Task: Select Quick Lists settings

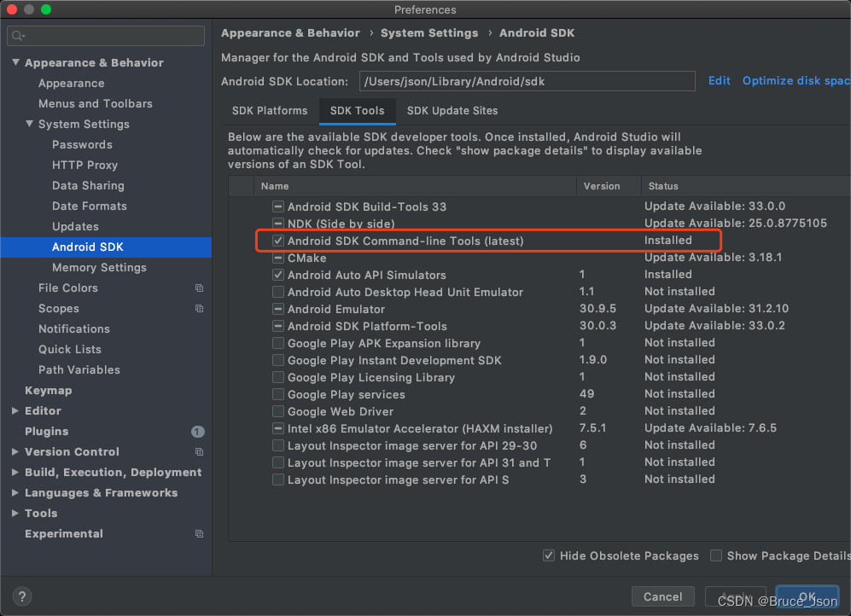Action: [x=69, y=349]
